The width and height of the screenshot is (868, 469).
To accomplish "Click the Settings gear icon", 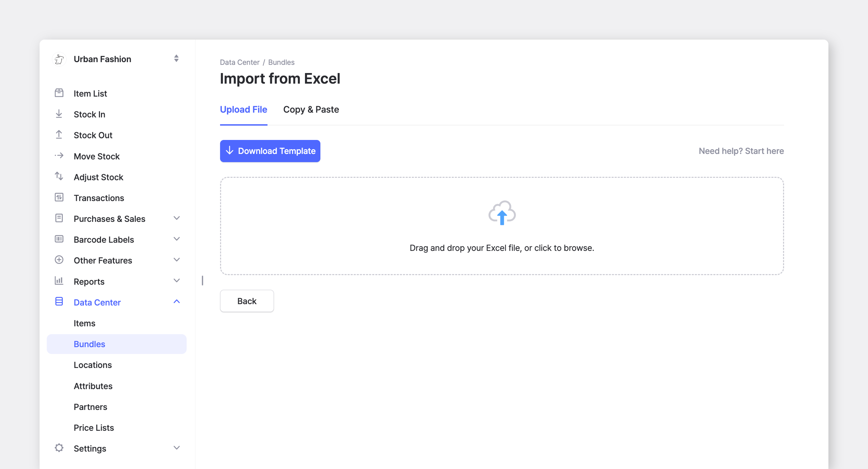I will pos(59,448).
